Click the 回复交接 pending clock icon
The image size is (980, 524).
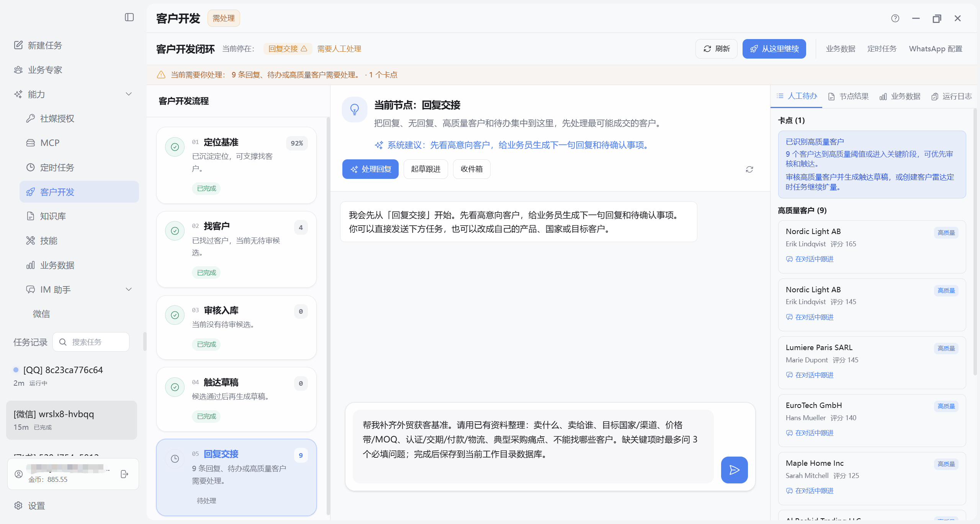point(175,459)
